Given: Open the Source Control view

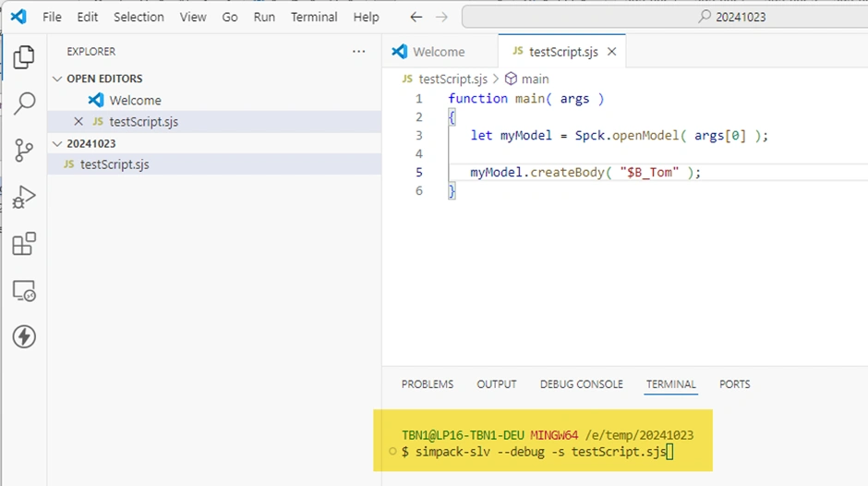Looking at the screenshot, I should [x=24, y=150].
